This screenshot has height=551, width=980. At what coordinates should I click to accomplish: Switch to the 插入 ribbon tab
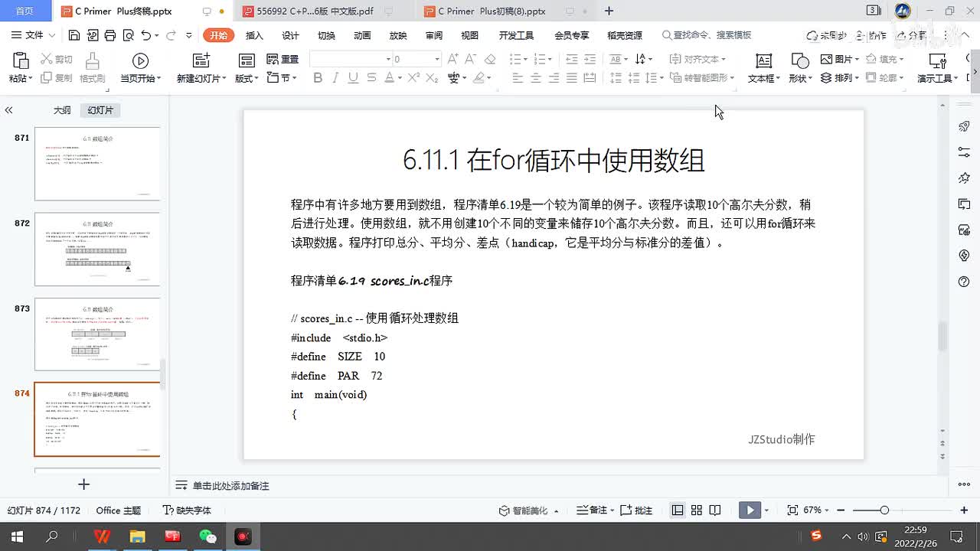tap(254, 35)
